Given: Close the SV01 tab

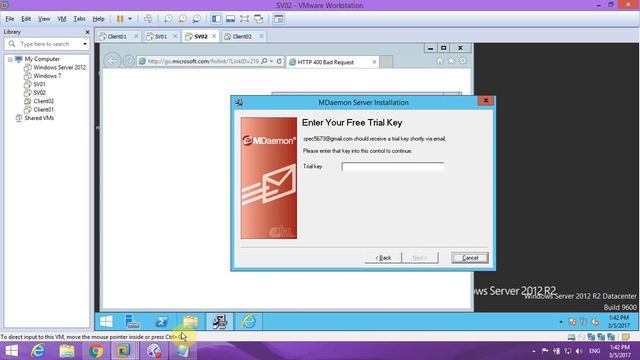Looking at the screenshot, I should [176, 36].
